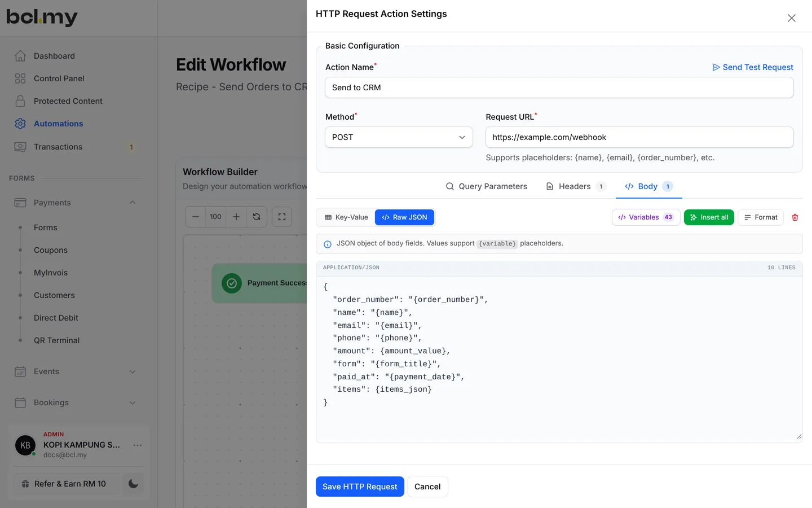The image size is (812, 508).
Task: Open the Variables list with 43 items
Action: click(646, 217)
